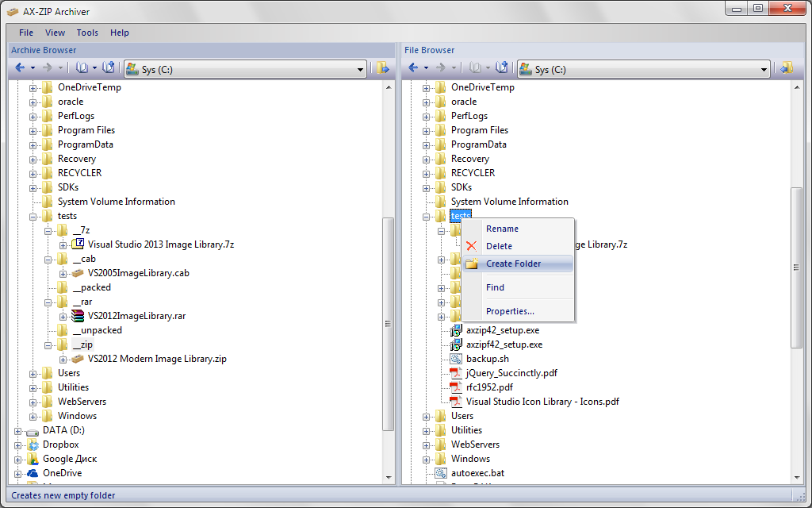Open the Tools menu

click(87, 33)
